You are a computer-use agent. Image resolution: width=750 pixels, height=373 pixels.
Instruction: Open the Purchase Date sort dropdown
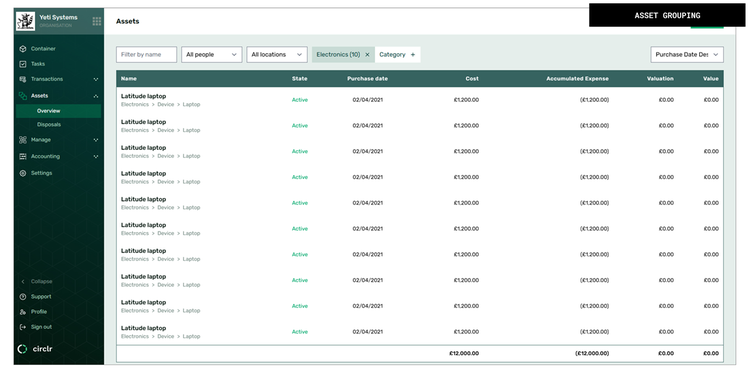tap(687, 55)
